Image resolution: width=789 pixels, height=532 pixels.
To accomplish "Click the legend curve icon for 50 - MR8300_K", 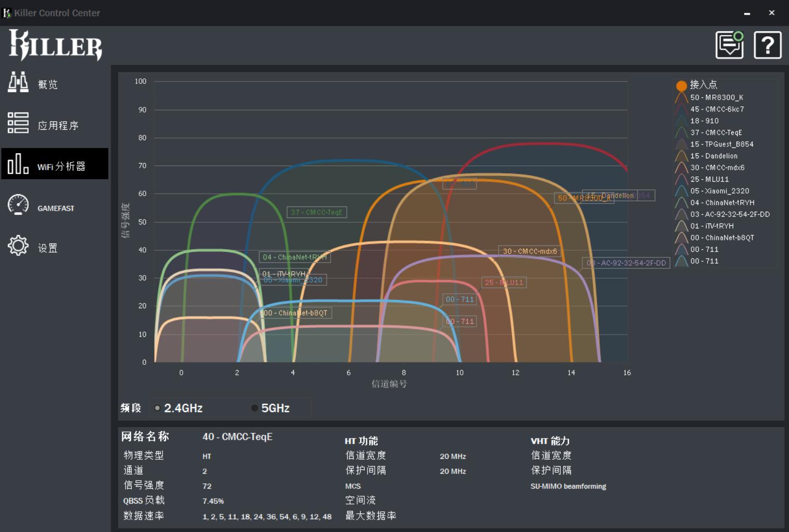I will point(682,98).
